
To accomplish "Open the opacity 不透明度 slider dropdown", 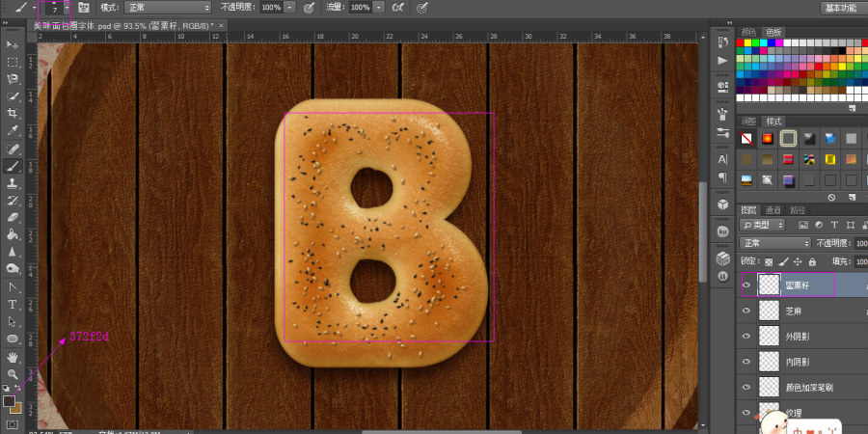I will coord(291,7).
